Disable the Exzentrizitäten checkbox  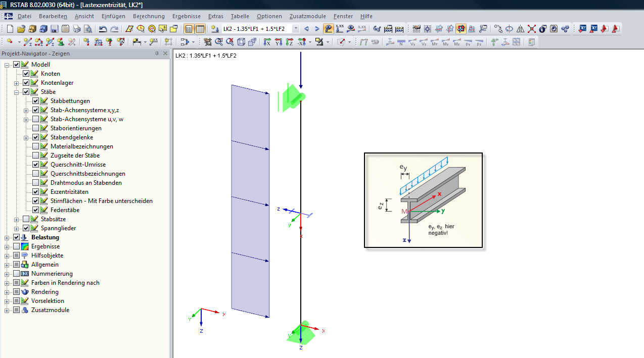35,192
